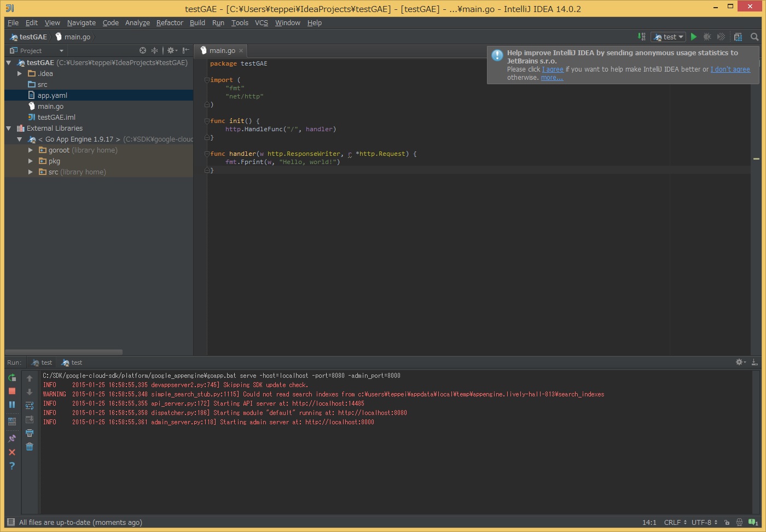Viewport: 766px width, 532px height.
Task: Select app.yaml in project tree
Action: click(98, 95)
